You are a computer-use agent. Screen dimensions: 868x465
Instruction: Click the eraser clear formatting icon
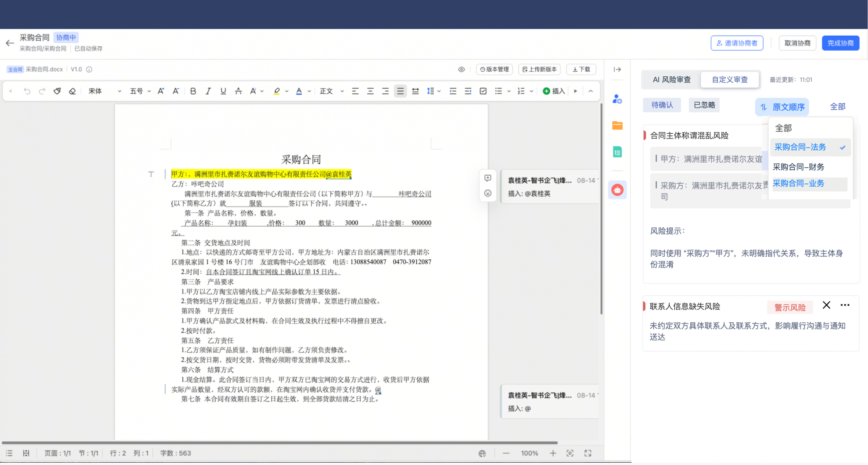coord(72,91)
